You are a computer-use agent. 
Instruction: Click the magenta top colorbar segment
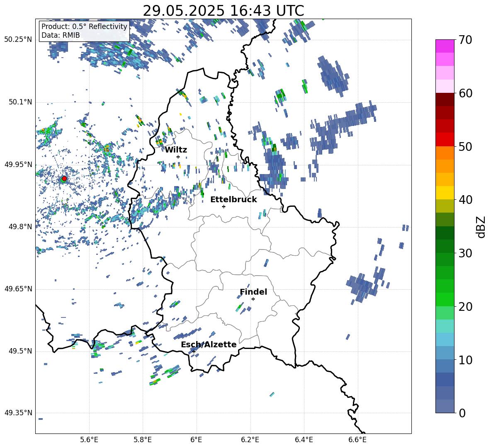[445, 46]
